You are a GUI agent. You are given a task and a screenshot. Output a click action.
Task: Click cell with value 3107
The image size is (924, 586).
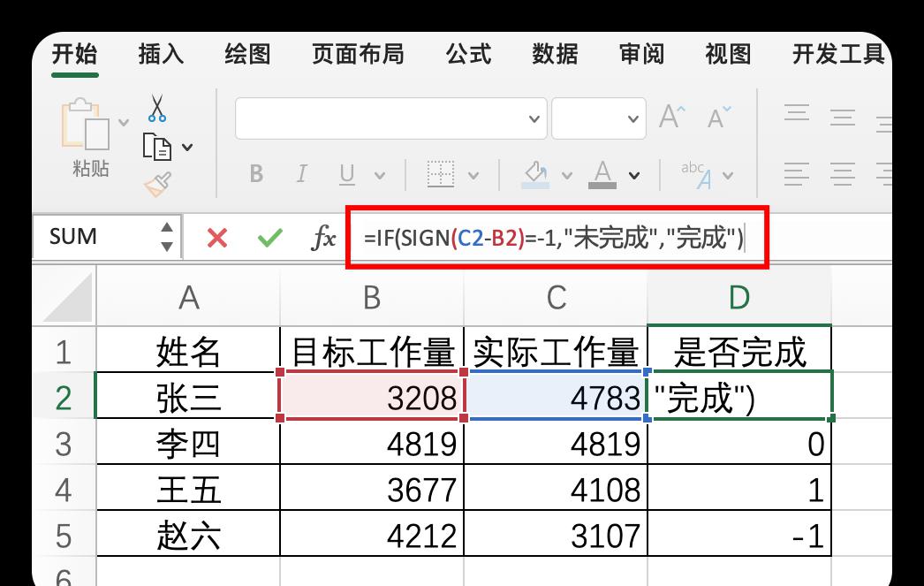click(x=556, y=536)
